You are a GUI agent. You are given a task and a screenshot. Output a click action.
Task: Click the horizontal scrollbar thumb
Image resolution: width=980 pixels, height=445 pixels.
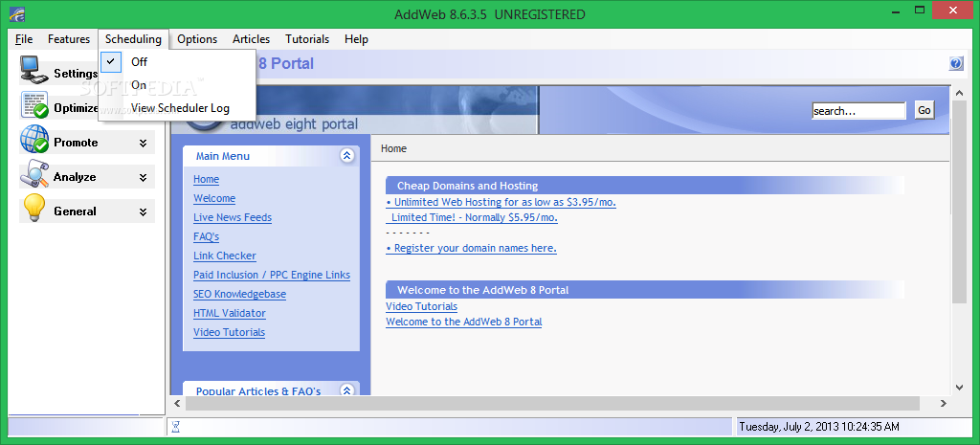[552, 404]
